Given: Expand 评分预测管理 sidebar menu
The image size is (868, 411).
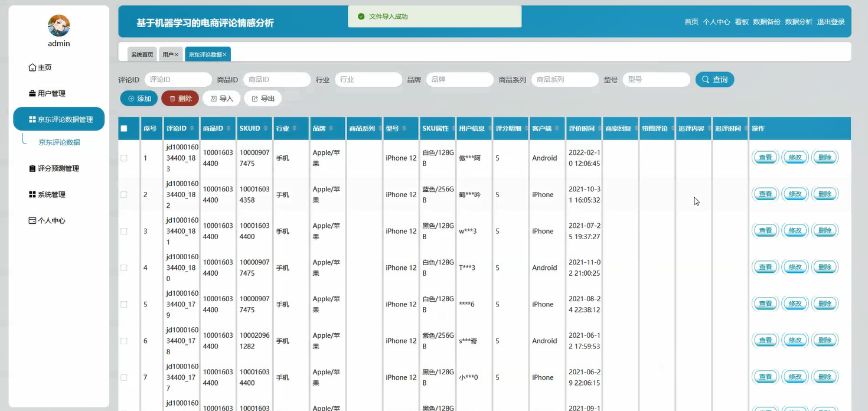Looking at the screenshot, I should (x=54, y=168).
